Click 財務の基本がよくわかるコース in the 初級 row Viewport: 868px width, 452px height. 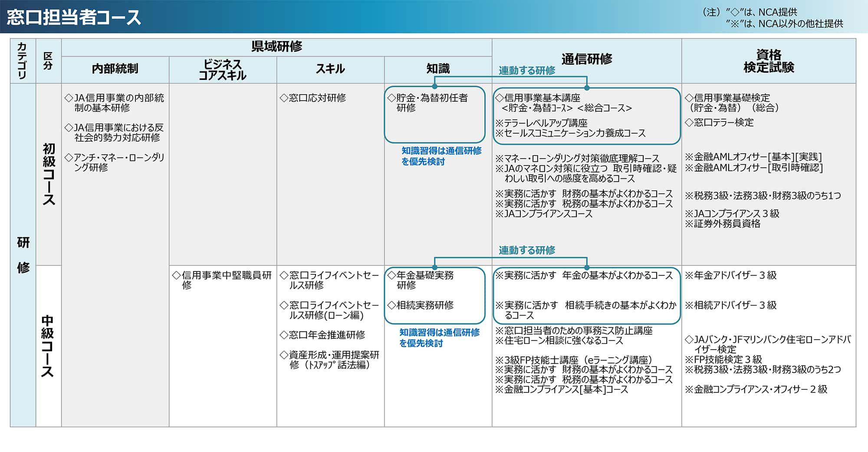pos(584,194)
